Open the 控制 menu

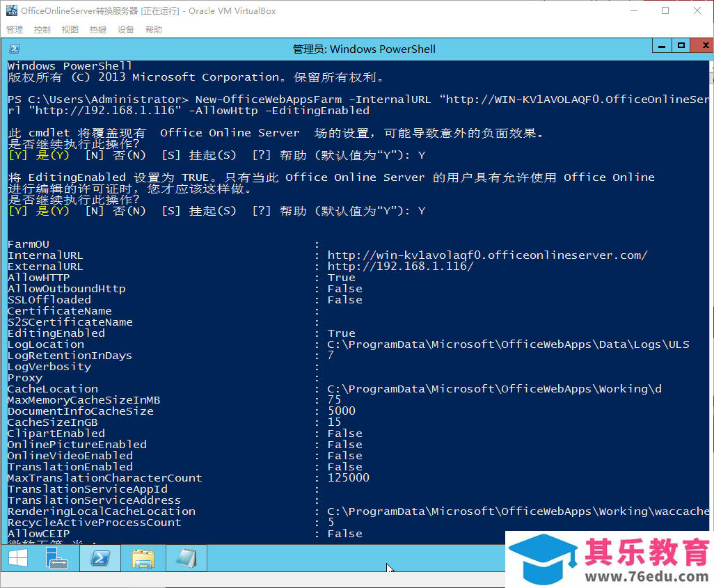(x=42, y=30)
